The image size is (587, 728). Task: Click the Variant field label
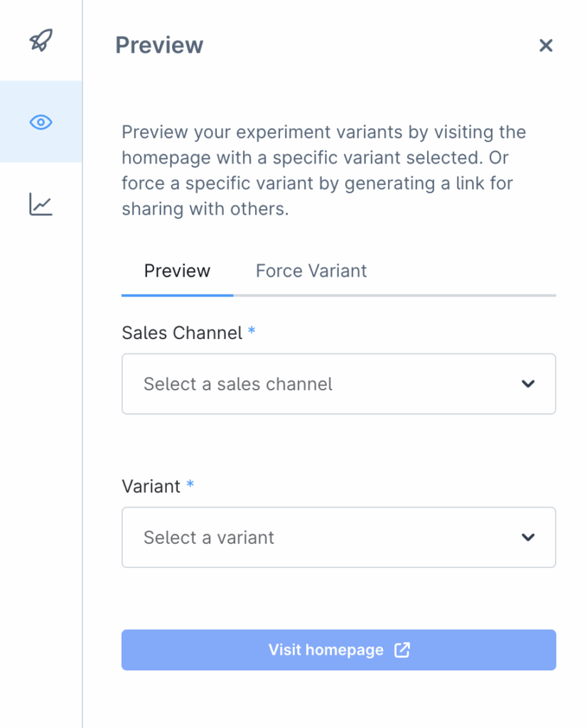click(x=151, y=486)
